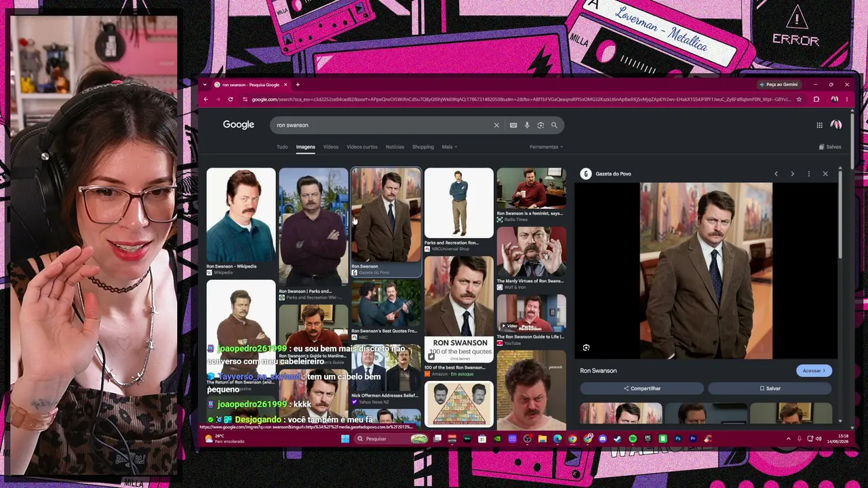Image resolution: width=868 pixels, height=488 pixels.
Task: Switch to the Vídeos tab
Action: [331, 146]
